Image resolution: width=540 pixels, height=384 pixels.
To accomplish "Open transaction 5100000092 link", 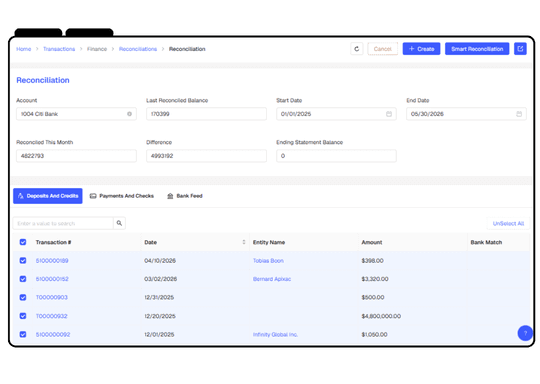I will click(x=53, y=334).
